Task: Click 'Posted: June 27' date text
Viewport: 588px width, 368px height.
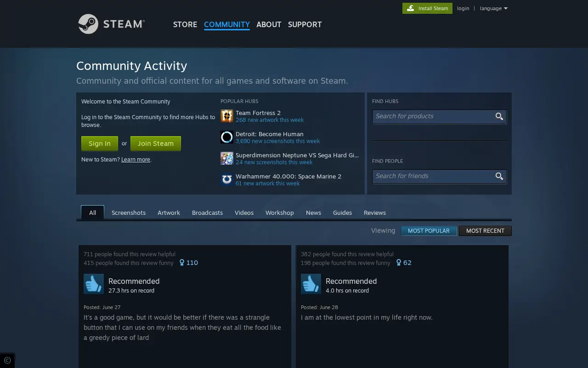Action: (102, 307)
